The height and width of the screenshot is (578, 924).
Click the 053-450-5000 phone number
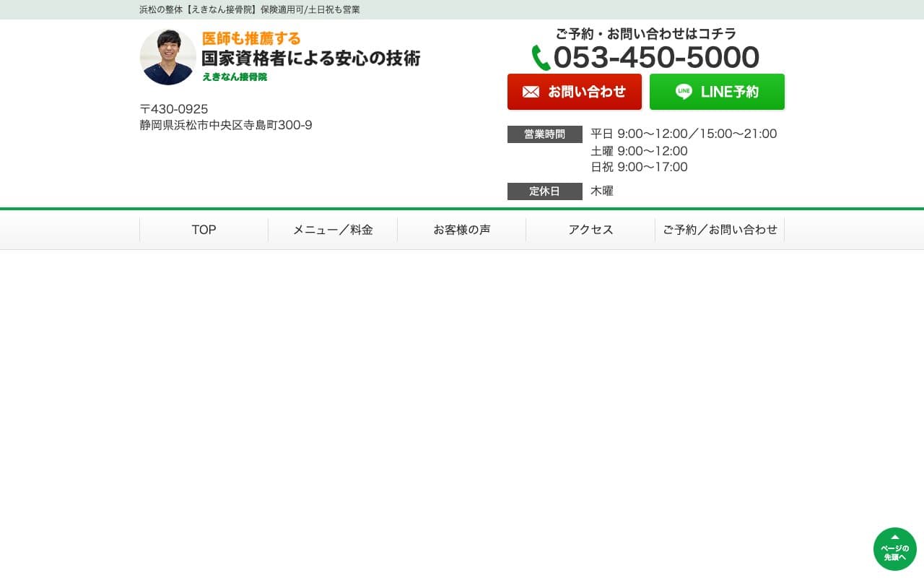[657, 57]
